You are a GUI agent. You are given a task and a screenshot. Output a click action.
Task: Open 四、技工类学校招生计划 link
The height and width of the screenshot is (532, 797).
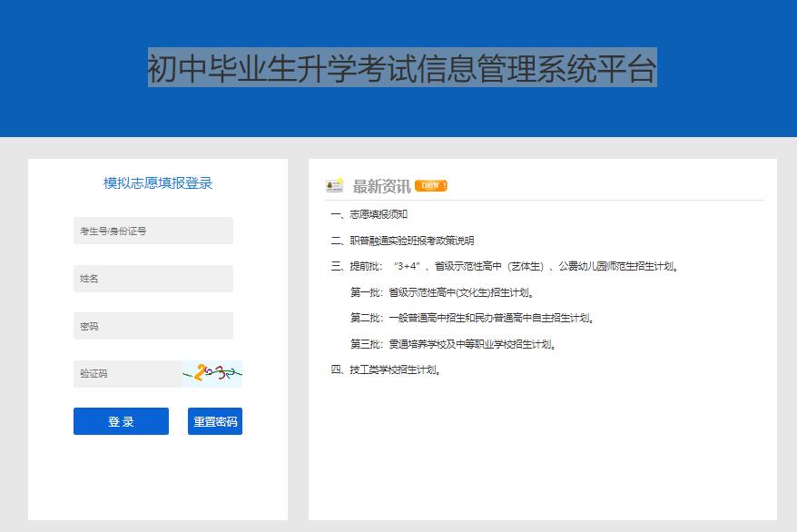(x=386, y=369)
